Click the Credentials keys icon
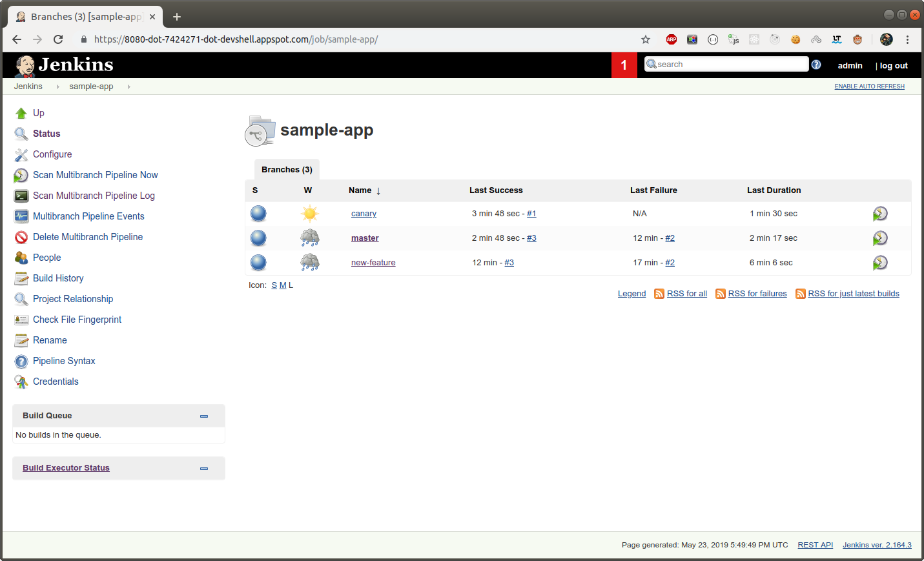 (x=21, y=382)
